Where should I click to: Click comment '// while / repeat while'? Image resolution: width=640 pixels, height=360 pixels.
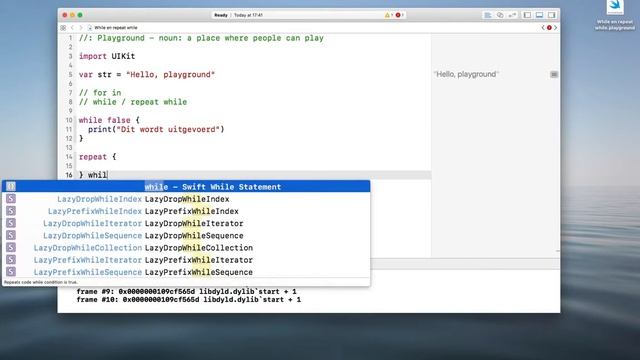click(133, 102)
